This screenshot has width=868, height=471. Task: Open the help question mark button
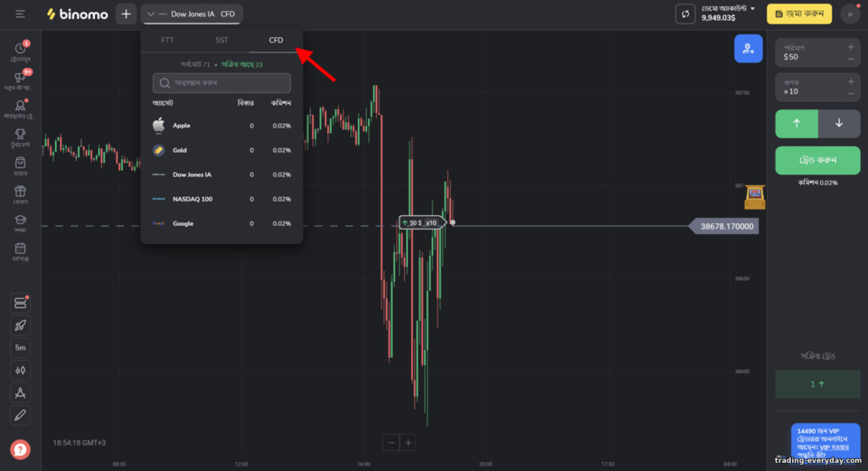[x=20, y=449]
